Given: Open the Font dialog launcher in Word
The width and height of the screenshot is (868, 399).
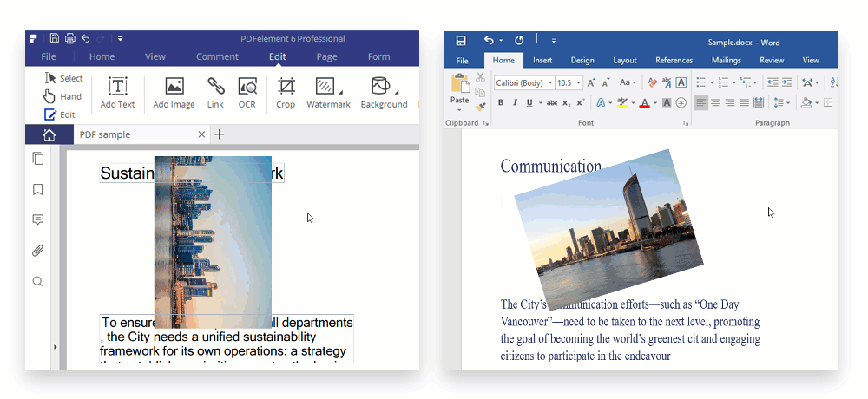Looking at the screenshot, I should (x=686, y=123).
